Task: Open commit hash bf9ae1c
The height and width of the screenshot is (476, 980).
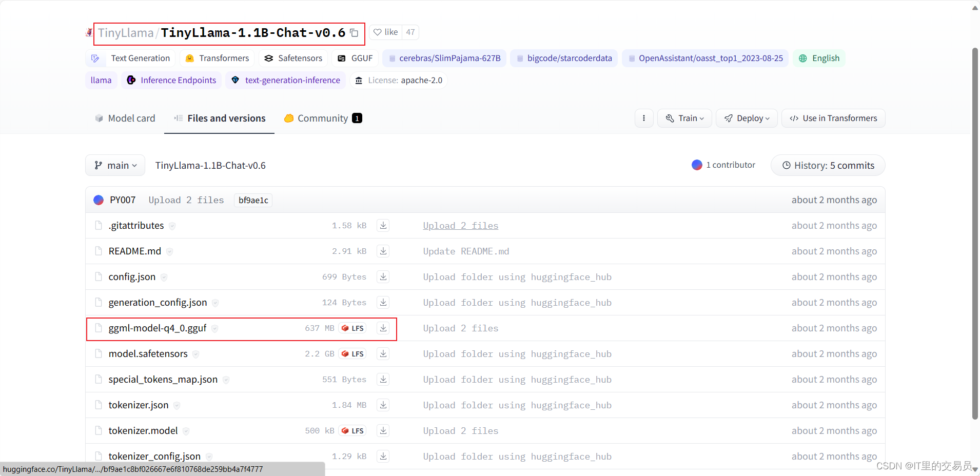Action: (x=253, y=200)
